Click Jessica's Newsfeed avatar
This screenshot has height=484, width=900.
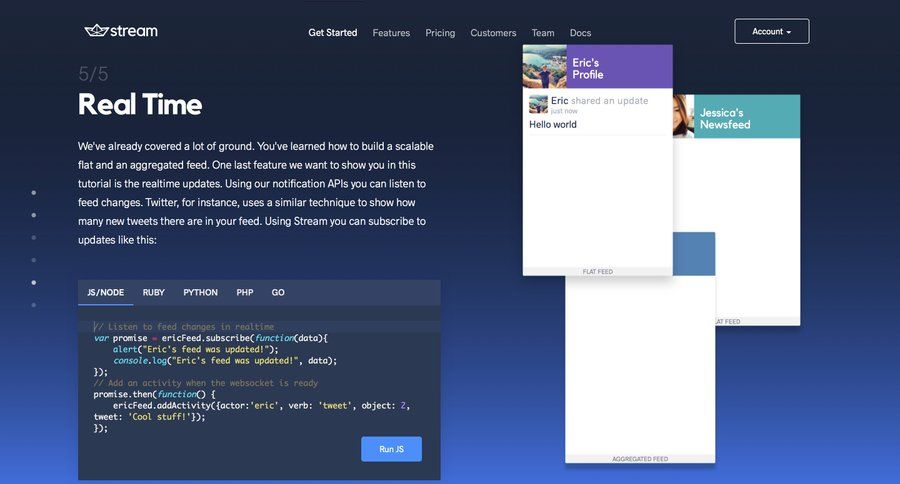click(683, 117)
